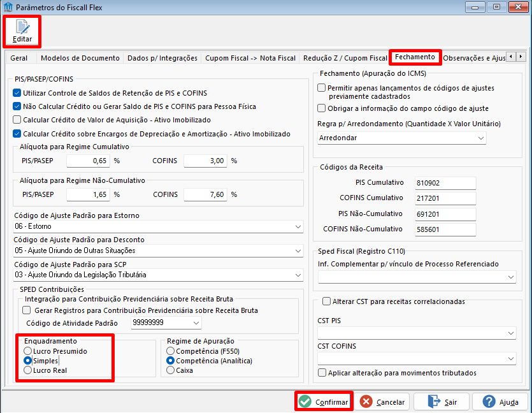The image size is (532, 413).
Task: Choose Lucro Real enquadramento
Action: 28,370
